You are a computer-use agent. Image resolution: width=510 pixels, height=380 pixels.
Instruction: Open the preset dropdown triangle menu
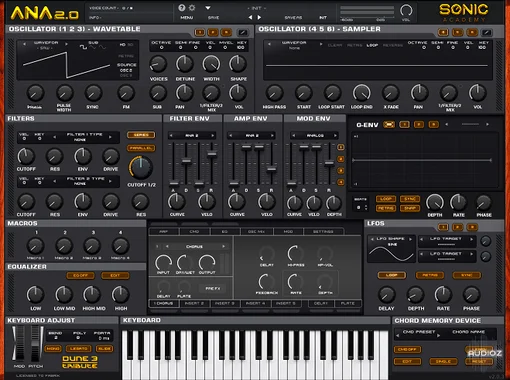pyautogui.click(x=208, y=8)
